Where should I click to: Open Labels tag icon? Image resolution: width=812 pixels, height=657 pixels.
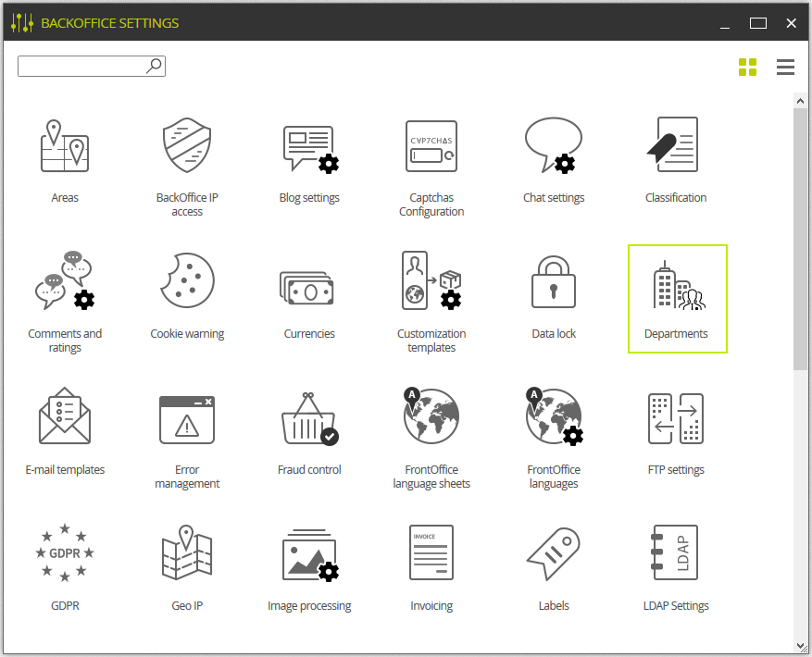pyautogui.click(x=554, y=553)
